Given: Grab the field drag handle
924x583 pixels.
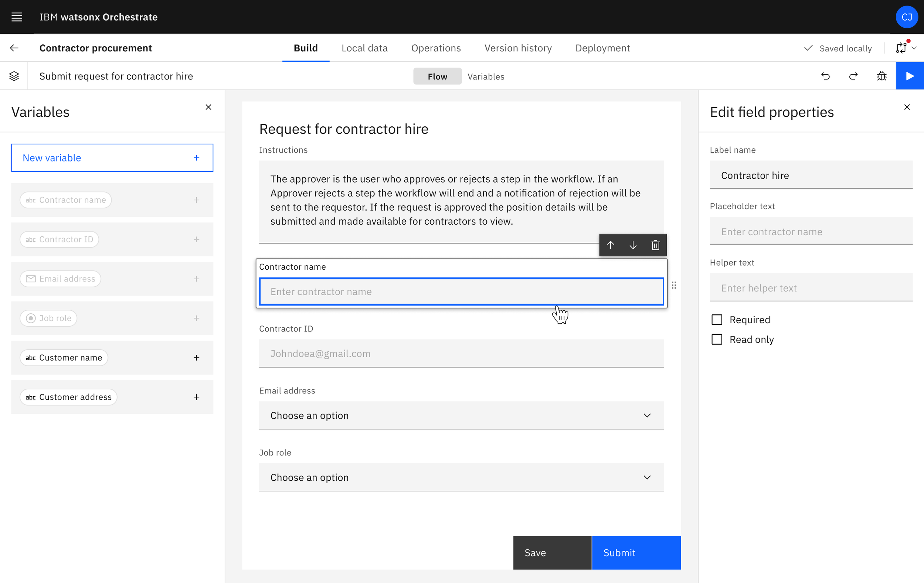Looking at the screenshot, I should (x=674, y=285).
